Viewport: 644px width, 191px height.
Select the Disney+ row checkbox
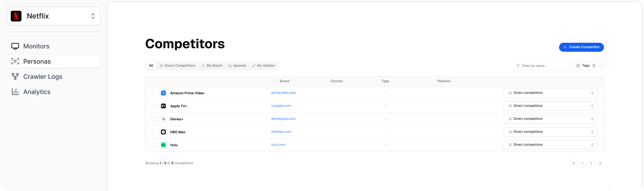click(153, 119)
